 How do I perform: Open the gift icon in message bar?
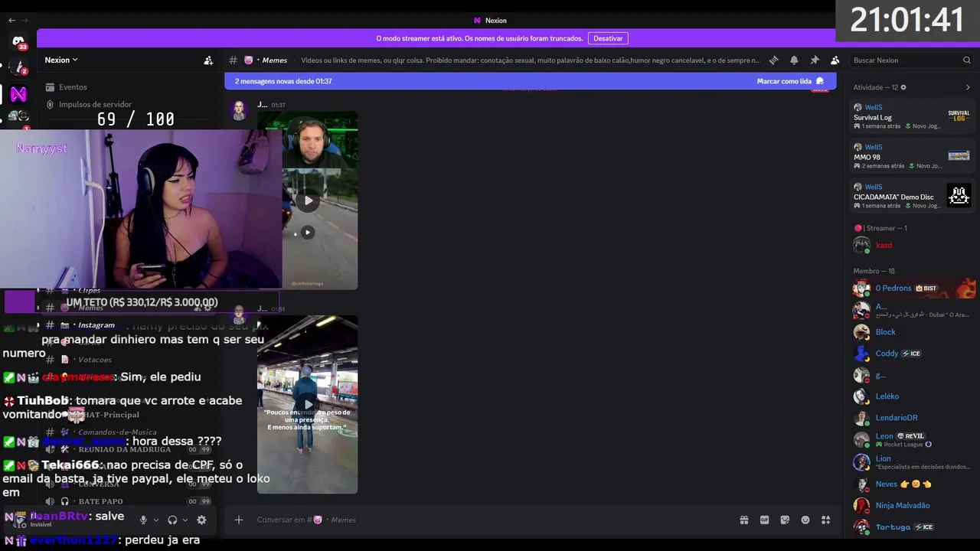[744, 520]
